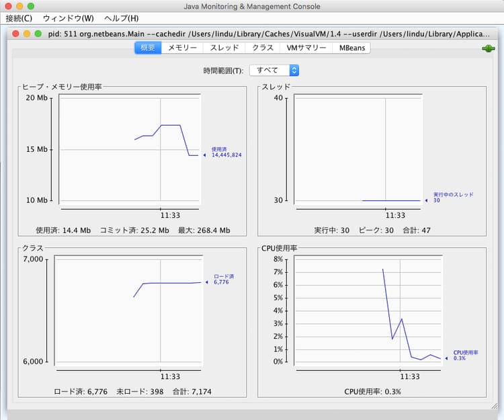Image resolution: width=504 pixels, height=420 pixels.
Task: Switch to the メモリー tab
Action: (x=182, y=48)
